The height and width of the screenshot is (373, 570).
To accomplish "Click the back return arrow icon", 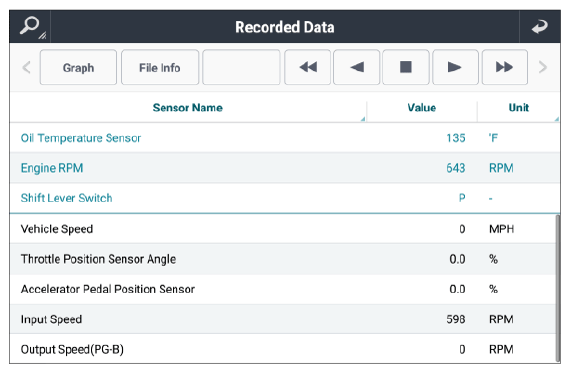I will coord(539,27).
